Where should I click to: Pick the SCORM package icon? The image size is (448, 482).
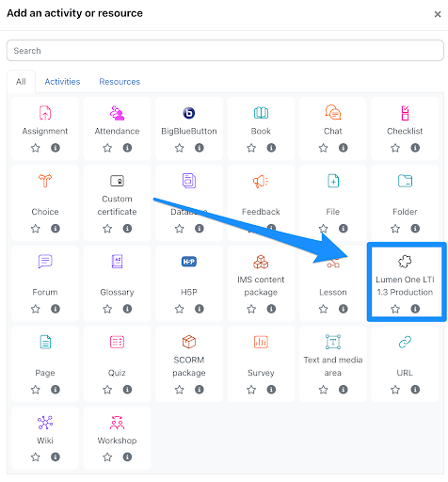tap(189, 342)
